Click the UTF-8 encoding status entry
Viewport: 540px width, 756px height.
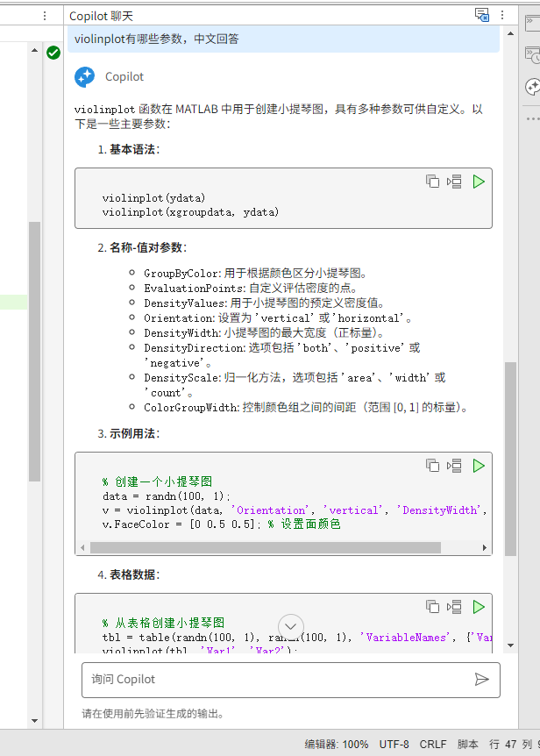[394, 744]
